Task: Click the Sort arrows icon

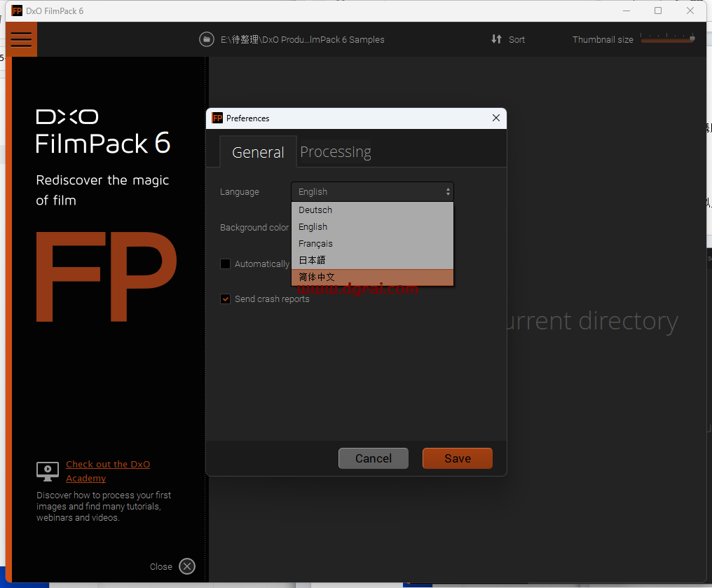Action: pyautogui.click(x=496, y=39)
